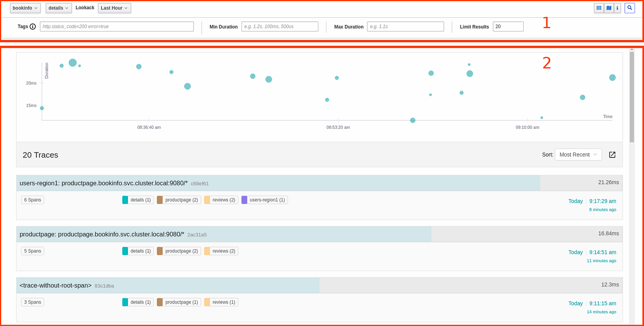Viewport: 644px width, 326px height.
Task: Click the 9:11:15 am timestamp
Action: 603,303
